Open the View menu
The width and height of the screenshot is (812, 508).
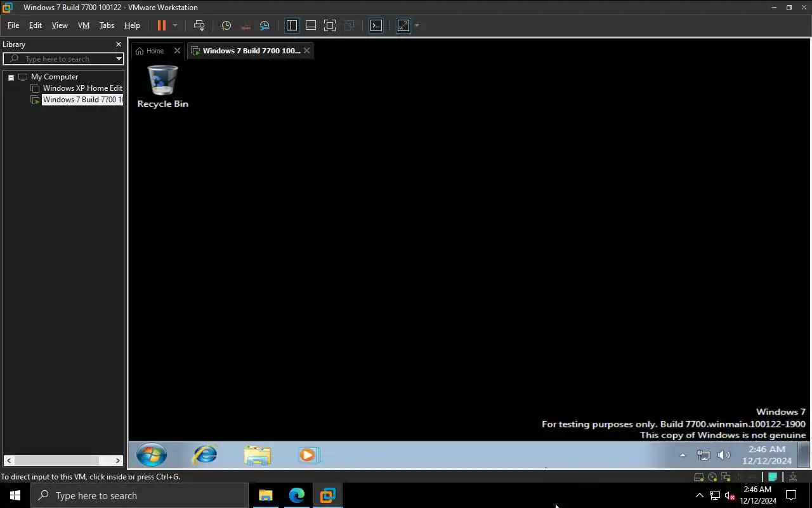[x=60, y=25]
